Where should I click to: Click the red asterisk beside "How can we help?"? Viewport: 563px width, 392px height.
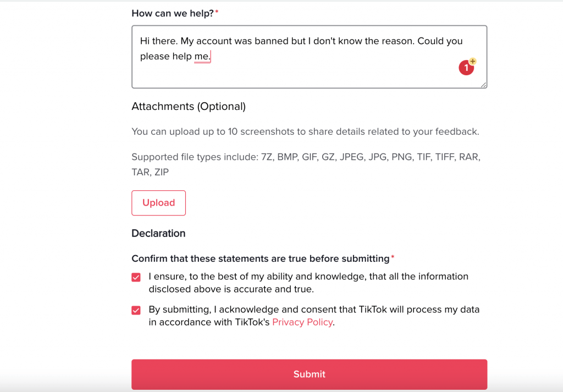(217, 13)
